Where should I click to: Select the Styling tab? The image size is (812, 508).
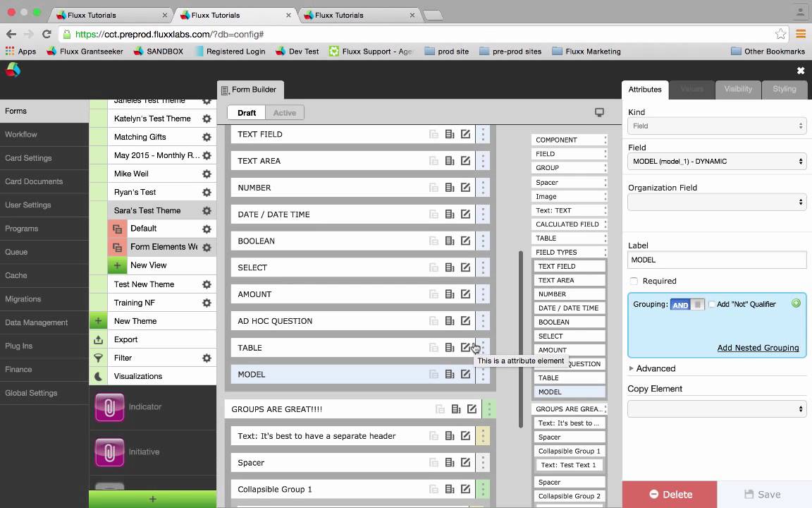coord(784,89)
